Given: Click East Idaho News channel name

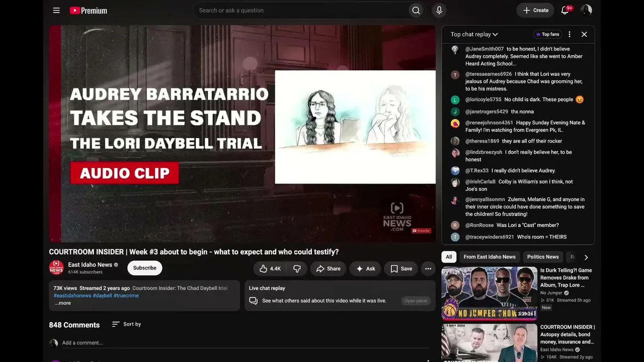Looking at the screenshot, I should tap(90, 264).
